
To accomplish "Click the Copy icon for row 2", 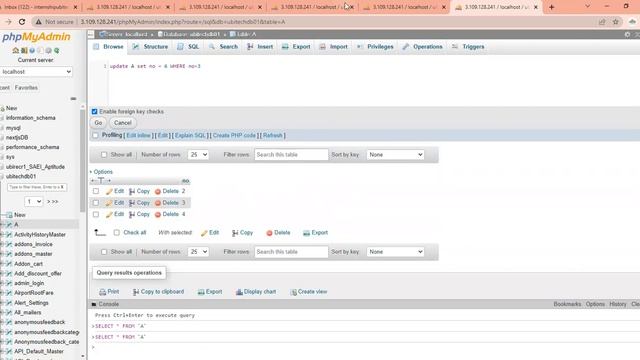I will coord(132,191).
